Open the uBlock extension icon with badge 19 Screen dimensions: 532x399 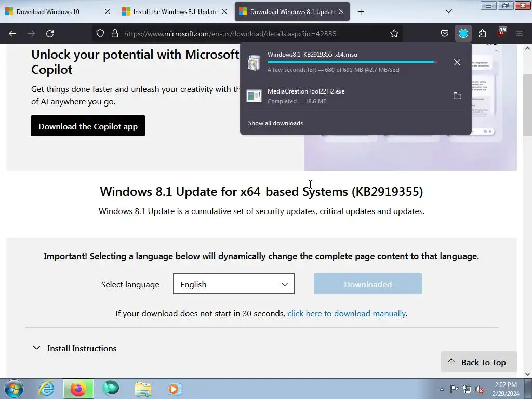[x=501, y=33]
